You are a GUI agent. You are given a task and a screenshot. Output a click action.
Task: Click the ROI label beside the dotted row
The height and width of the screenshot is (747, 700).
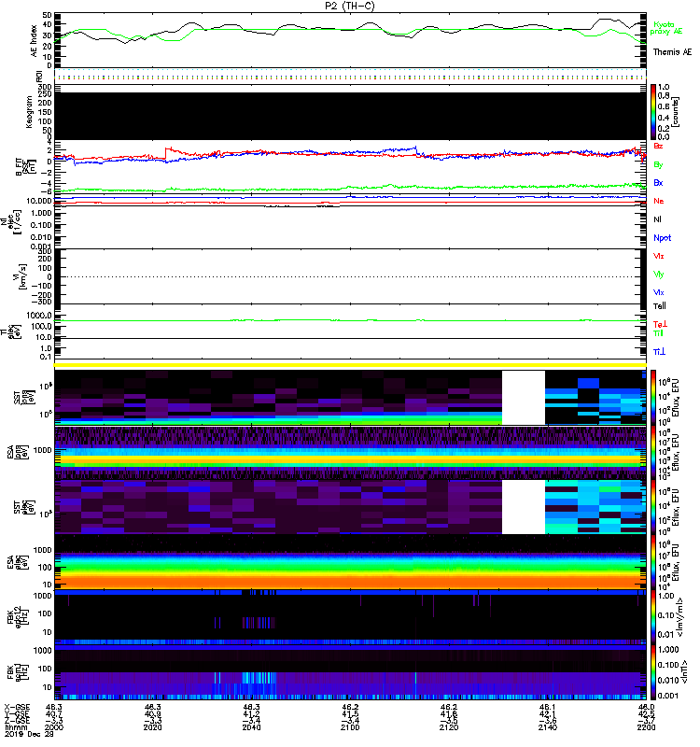pyautogui.click(x=39, y=76)
